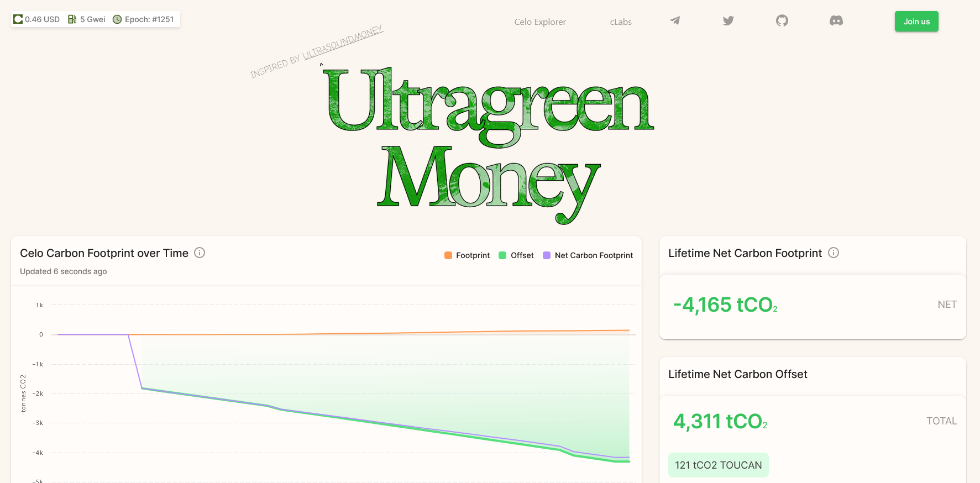Open the Telegram icon link
This screenshot has height=483, width=980.
point(675,21)
